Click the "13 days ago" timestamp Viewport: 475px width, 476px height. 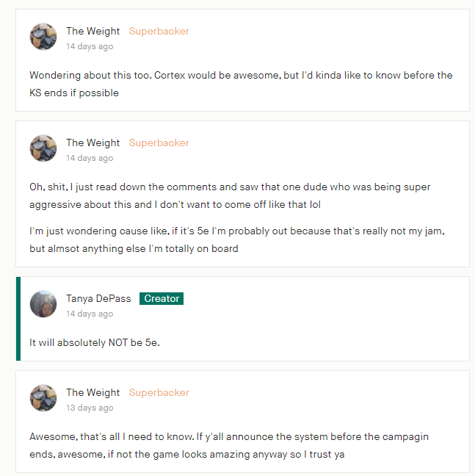point(90,408)
